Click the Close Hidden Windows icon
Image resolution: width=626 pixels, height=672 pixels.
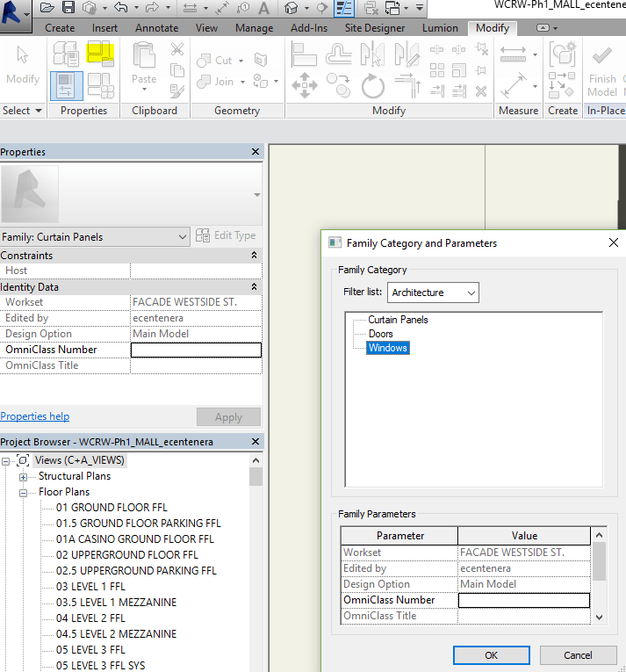pyautogui.click(x=371, y=8)
